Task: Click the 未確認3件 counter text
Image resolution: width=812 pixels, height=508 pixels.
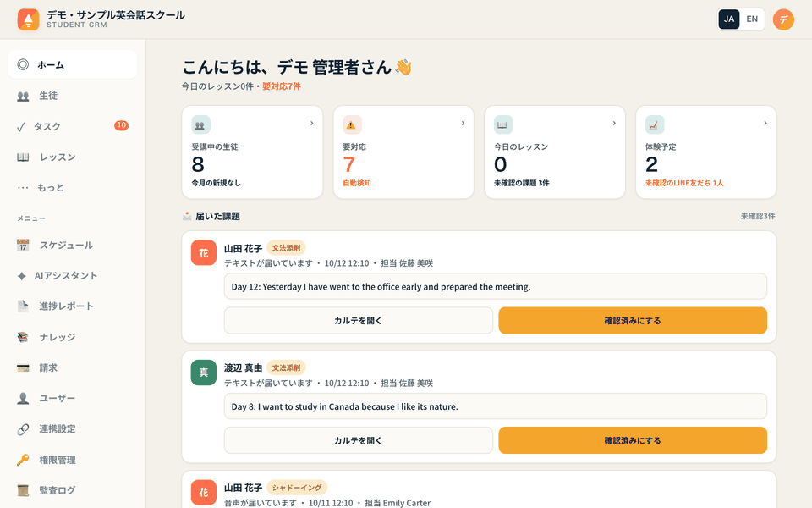Action: coord(758,216)
